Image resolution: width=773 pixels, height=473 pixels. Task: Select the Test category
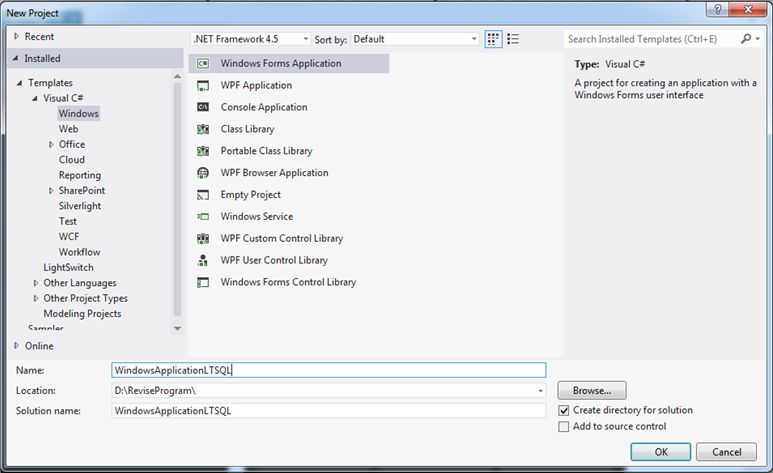coord(68,221)
